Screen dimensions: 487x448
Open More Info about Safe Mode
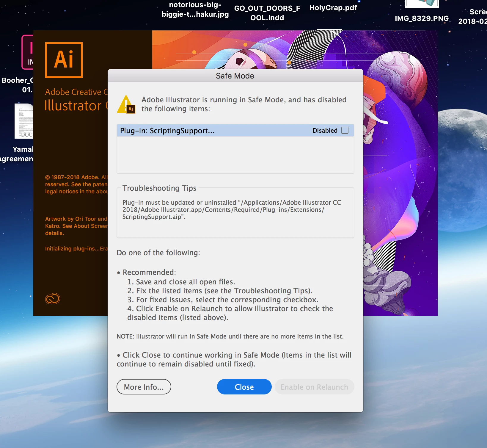pyautogui.click(x=144, y=387)
